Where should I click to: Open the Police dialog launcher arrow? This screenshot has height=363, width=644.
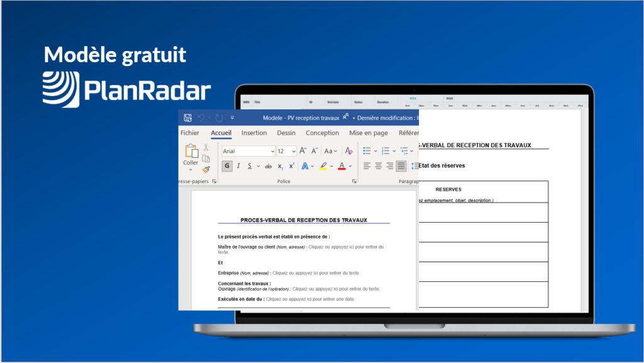[353, 180]
